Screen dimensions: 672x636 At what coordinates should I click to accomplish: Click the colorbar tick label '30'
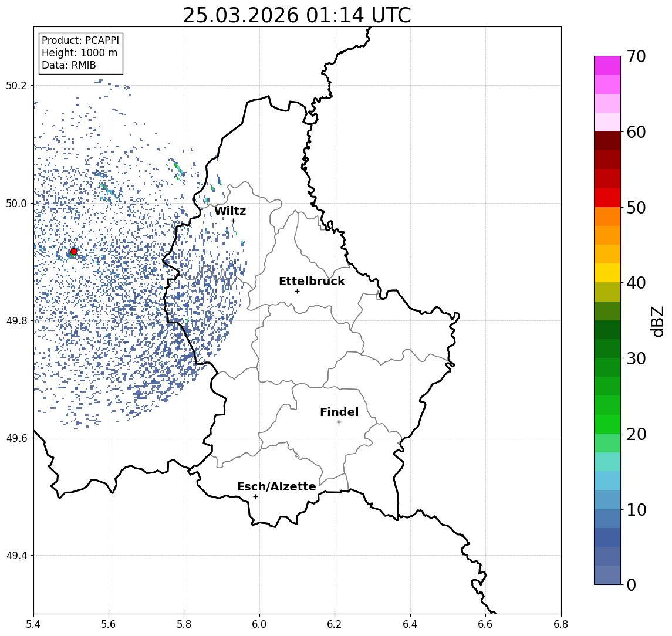tap(636, 358)
